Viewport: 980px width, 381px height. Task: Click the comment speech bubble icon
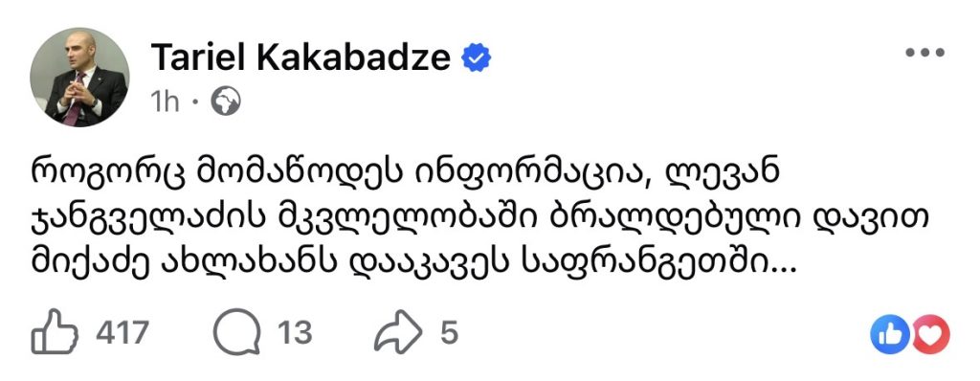click(x=237, y=331)
